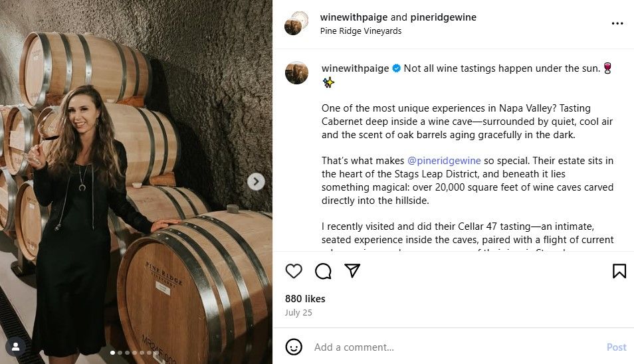Save the post using the bookmark icon

(x=619, y=271)
